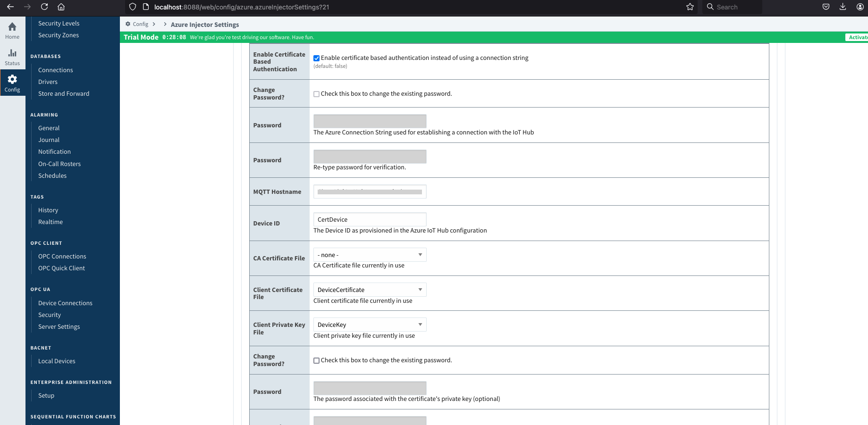Focus the MQTT Hostname input field
Viewport: 868px width, 425px height.
pyautogui.click(x=370, y=192)
